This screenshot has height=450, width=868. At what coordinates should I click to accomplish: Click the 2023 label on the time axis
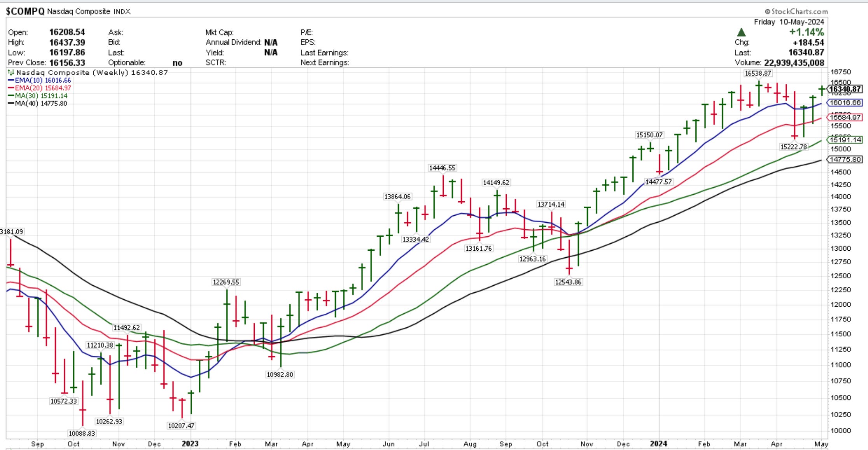click(x=190, y=444)
